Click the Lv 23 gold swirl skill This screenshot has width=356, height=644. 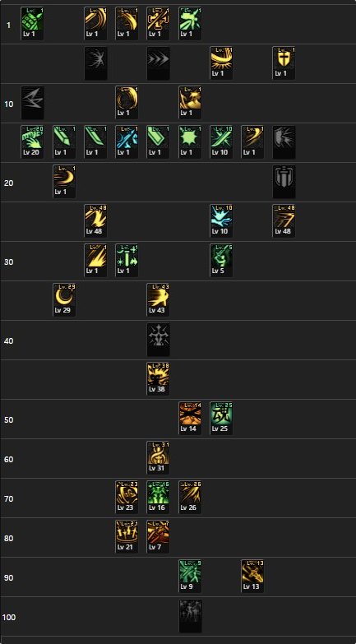click(127, 497)
